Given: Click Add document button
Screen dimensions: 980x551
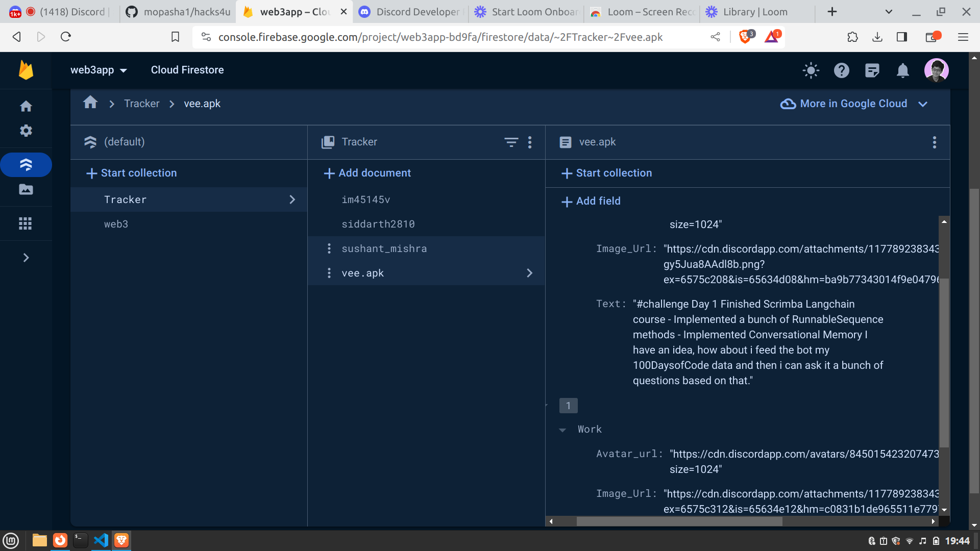Looking at the screenshot, I should [x=367, y=173].
